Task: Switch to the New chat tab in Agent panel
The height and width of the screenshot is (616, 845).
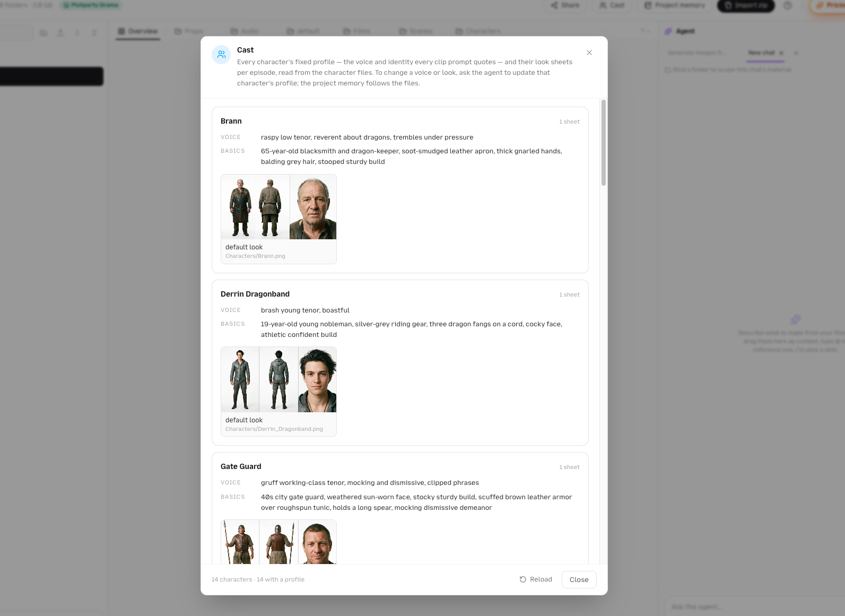Action: pos(761,53)
